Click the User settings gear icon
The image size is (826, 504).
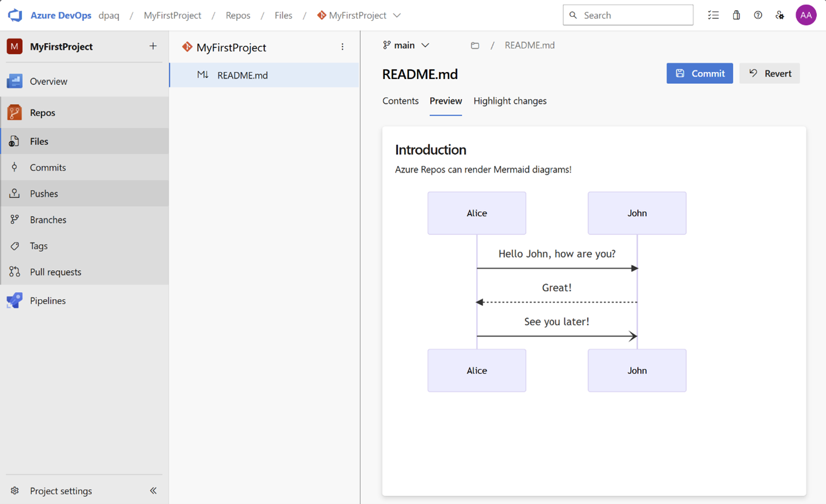(x=780, y=15)
